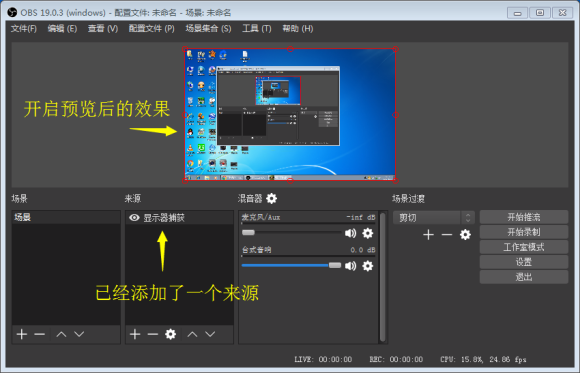Image resolution: width=580 pixels, height=373 pixels.
Task: Open the mixer settings gear
Action: [x=272, y=199]
